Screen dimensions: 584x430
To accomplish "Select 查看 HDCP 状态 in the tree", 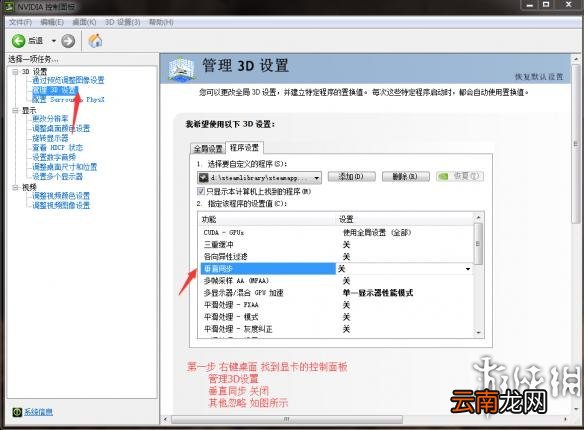I will [x=57, y=147].
